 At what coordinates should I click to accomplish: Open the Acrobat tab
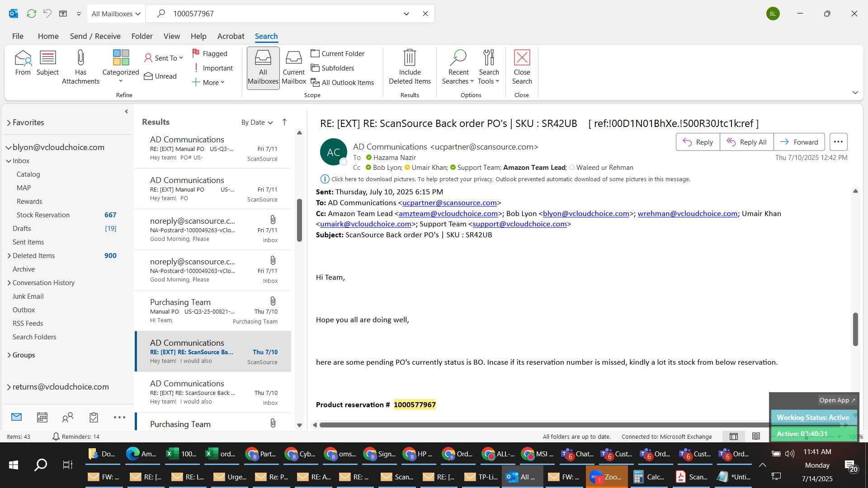point(231,36)
